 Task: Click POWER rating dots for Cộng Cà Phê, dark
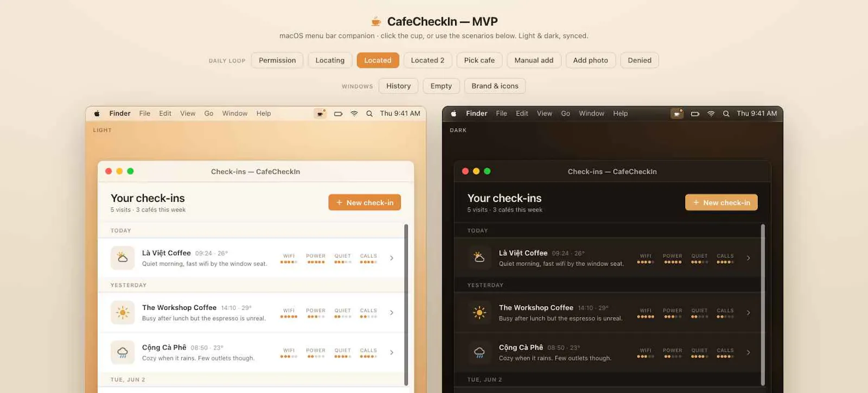pyautogui.click(x=672, y=357)
